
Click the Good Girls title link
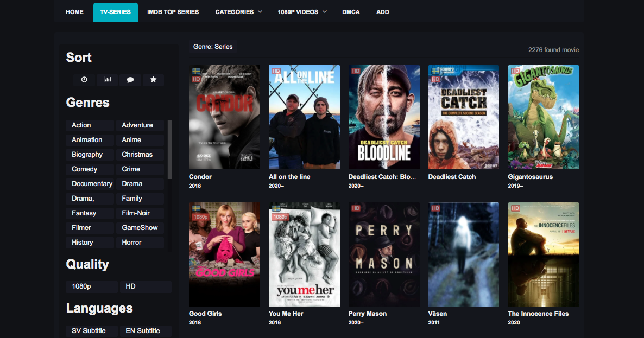click(x=205, y=314)
